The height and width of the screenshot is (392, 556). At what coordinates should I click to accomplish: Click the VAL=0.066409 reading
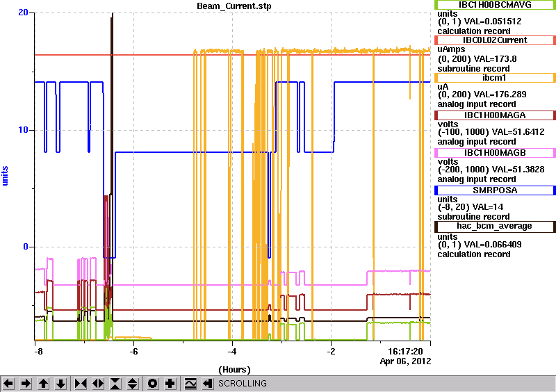click(493, 245)
